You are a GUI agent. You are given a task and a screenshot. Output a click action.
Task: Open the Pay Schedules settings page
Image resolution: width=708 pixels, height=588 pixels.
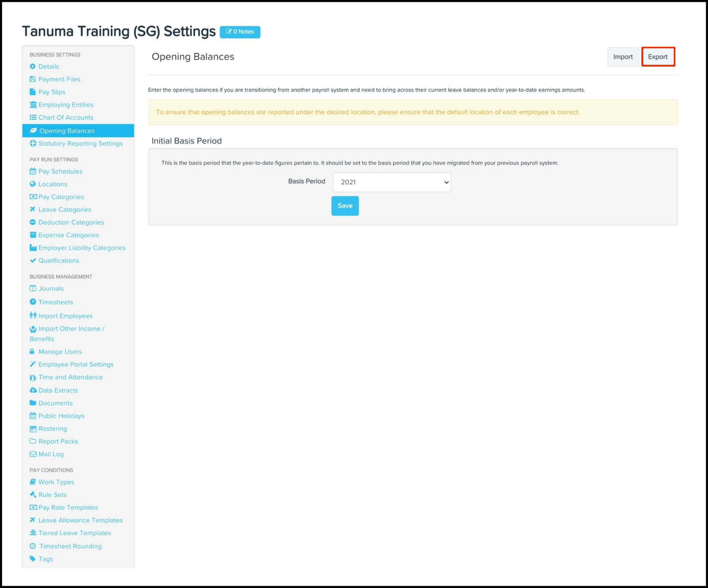click(60, 171)
